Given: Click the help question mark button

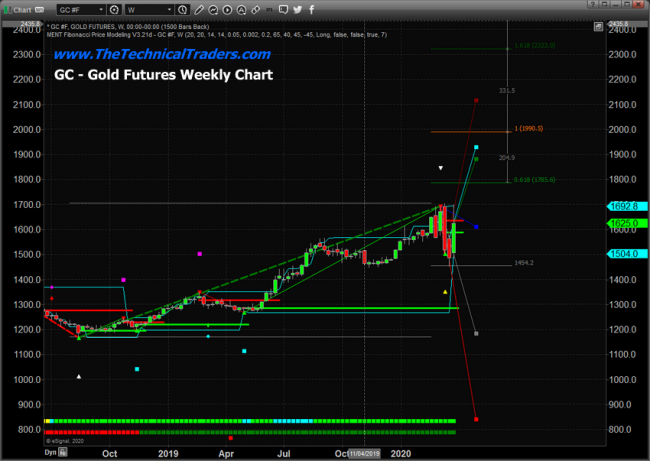Looking at the screenshot, I should pyautogui.click(x=593, y=4).
